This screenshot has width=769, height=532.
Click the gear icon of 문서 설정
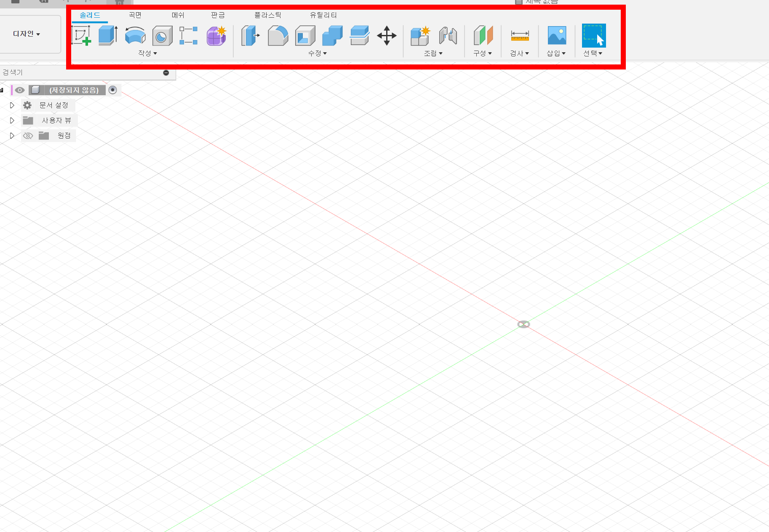coord(27,105)
